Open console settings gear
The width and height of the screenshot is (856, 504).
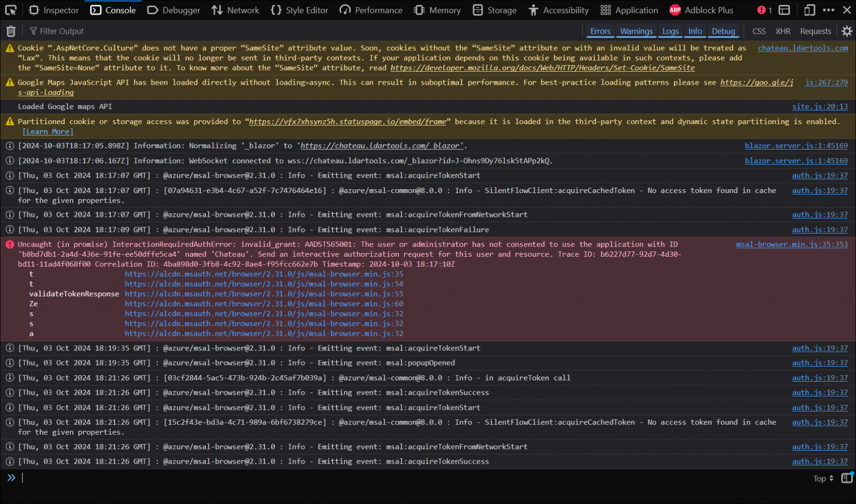846,31
